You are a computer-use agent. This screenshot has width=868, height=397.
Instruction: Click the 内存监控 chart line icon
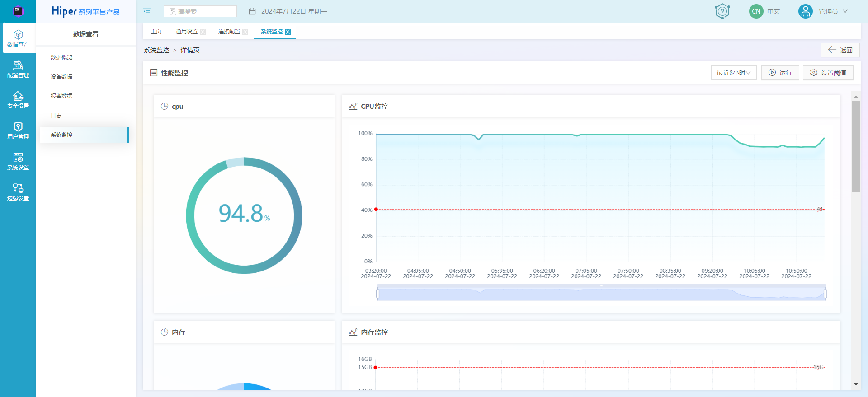tap(353, 332)
